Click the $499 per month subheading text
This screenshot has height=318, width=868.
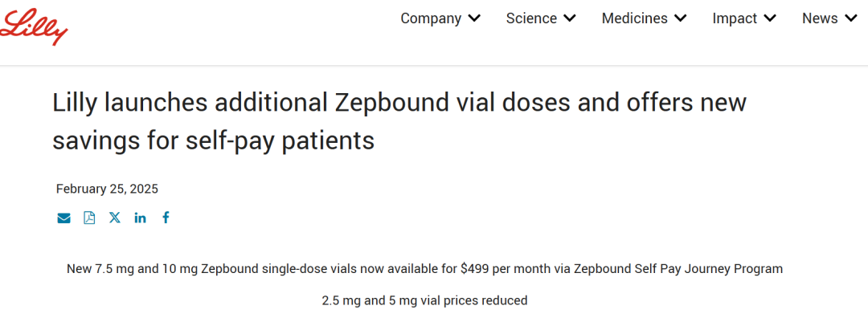(424, 269)
